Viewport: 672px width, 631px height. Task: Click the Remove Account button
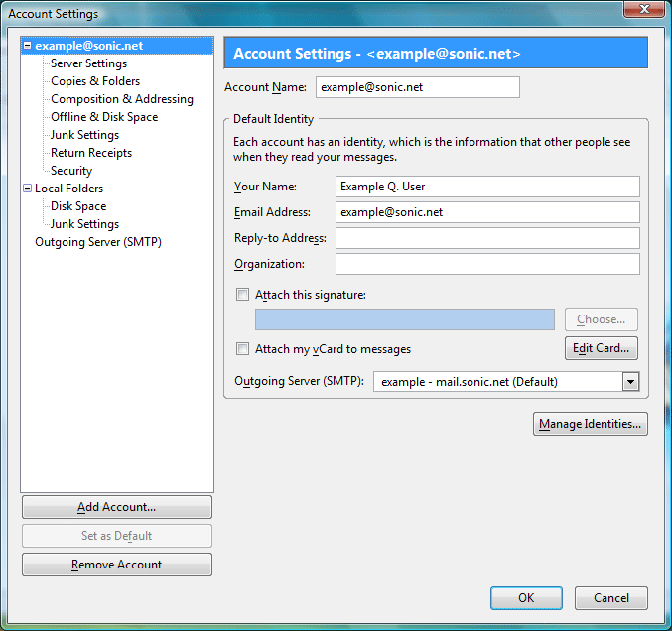[x=116, y=565]
